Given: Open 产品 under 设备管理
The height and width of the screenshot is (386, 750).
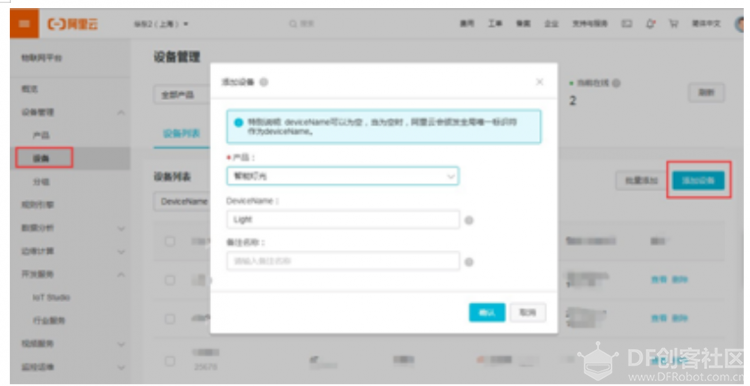Looking at the screenshot, I should click(41, 135).
